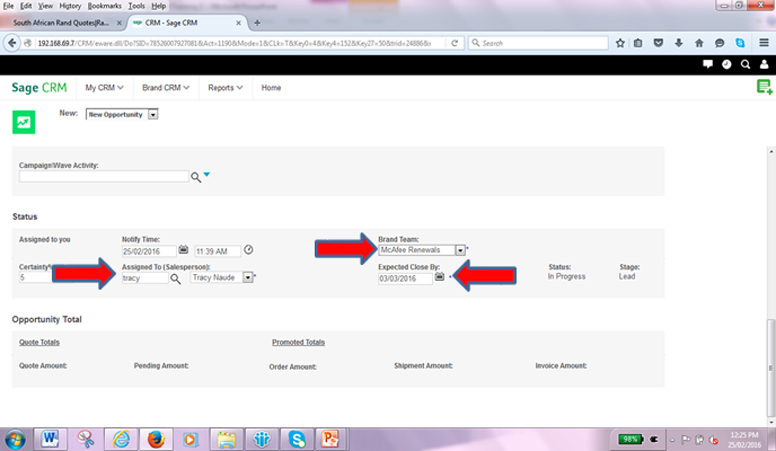This screenshot has width=776, height=451.
Task: Click the Sage CRM logo
Action: click(39, 88)
